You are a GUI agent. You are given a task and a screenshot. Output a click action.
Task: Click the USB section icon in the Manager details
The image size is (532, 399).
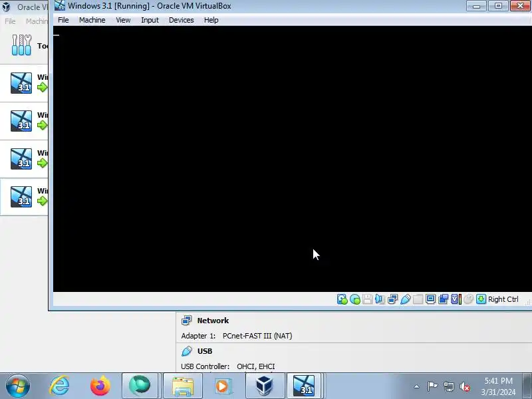(187, 351)
